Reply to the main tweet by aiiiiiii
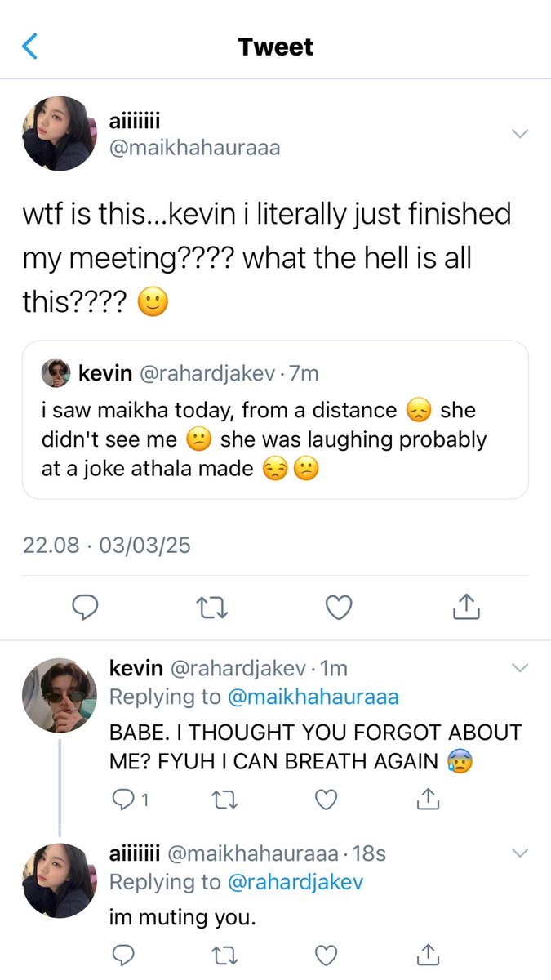The image size is (551, 980). (86, 608)
